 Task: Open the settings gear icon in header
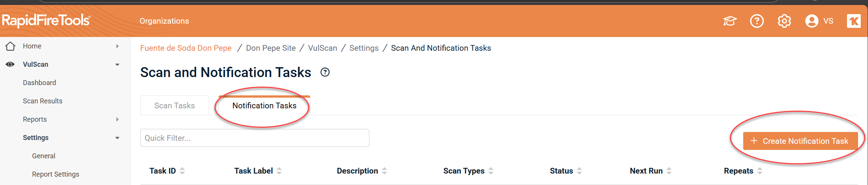(784, 21)
